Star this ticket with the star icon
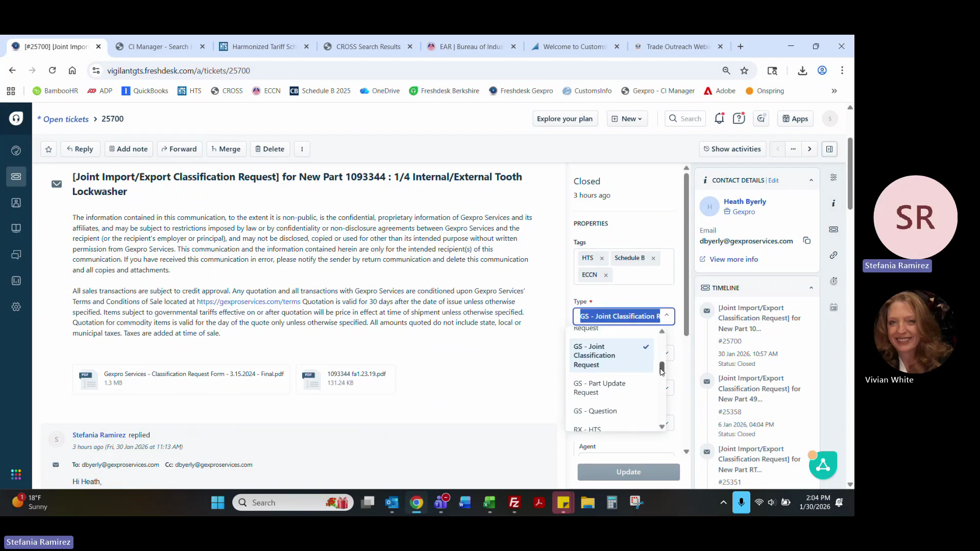Screen dimensions: 980x551 (48, 149)
